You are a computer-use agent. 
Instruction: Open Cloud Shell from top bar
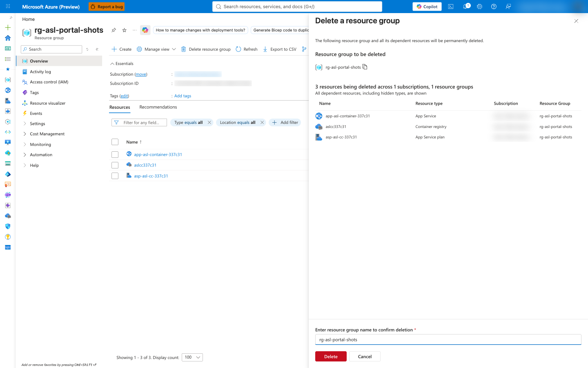(x=450, y=7)
